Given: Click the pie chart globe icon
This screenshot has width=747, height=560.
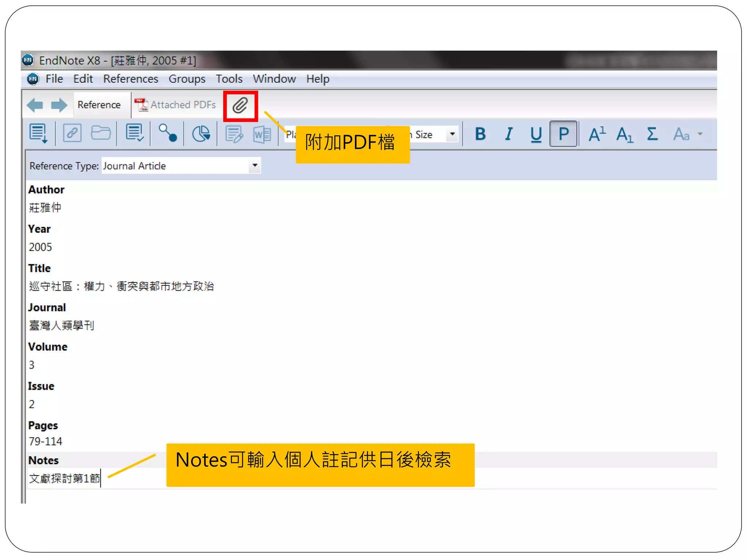Looking at the screenshot, I should click(201, 133).
